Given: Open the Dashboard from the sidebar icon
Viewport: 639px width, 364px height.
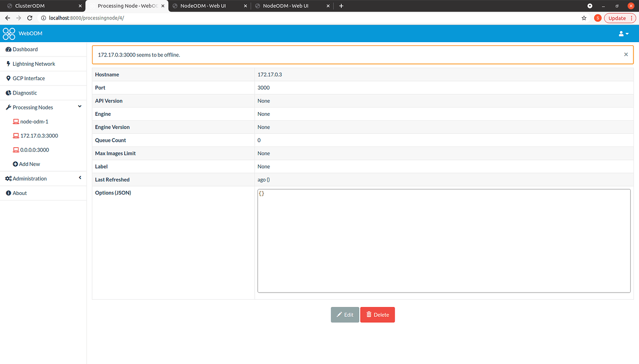Looking at the screenshot, I should point(8,49).
